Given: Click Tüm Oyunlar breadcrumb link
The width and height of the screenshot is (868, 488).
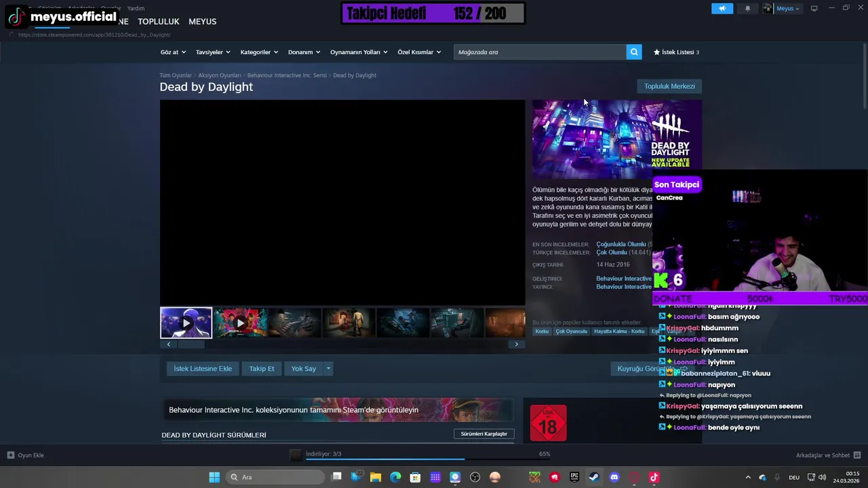Looking at the screenshot, I should [176, 75].
